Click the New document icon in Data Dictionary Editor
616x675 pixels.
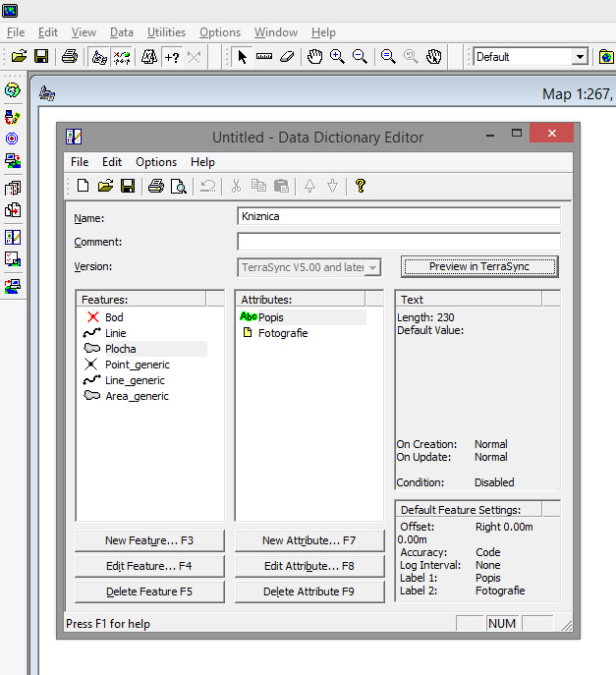[x=83, y=186]
